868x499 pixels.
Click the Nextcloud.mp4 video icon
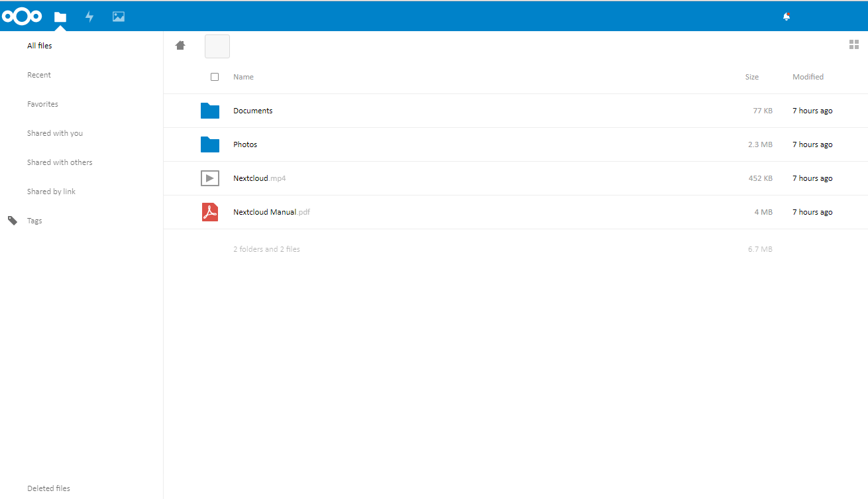point(210,178)
